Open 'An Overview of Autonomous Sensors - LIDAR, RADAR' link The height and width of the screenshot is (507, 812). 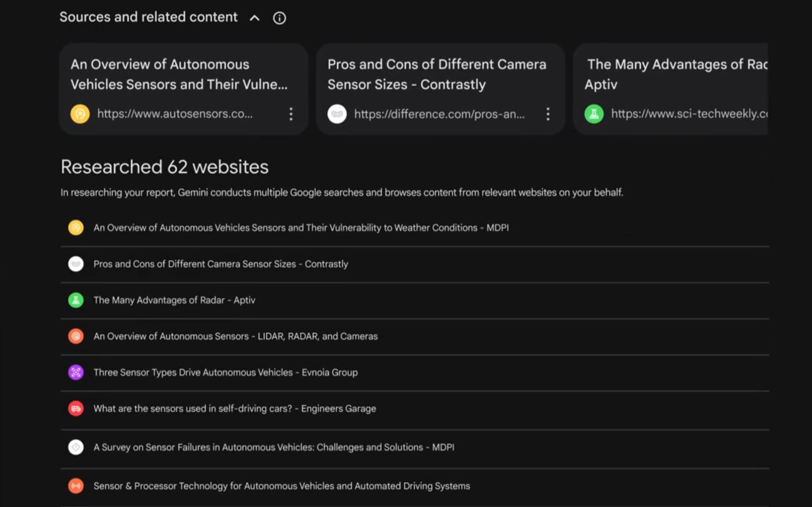pyautogui.click(x=235, y=336)
